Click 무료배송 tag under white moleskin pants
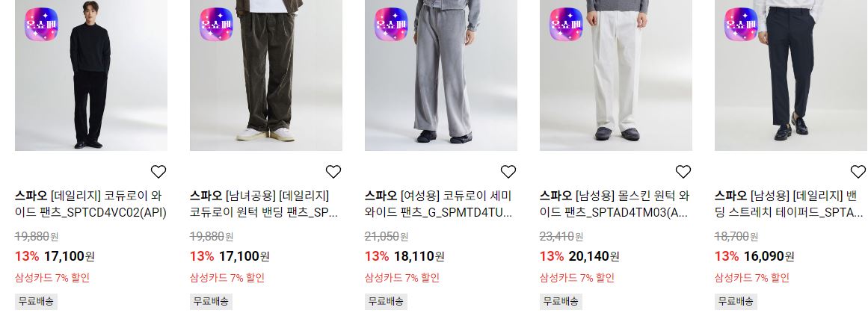Viewport: 868px width, 322px height. (x=561, y=302)
